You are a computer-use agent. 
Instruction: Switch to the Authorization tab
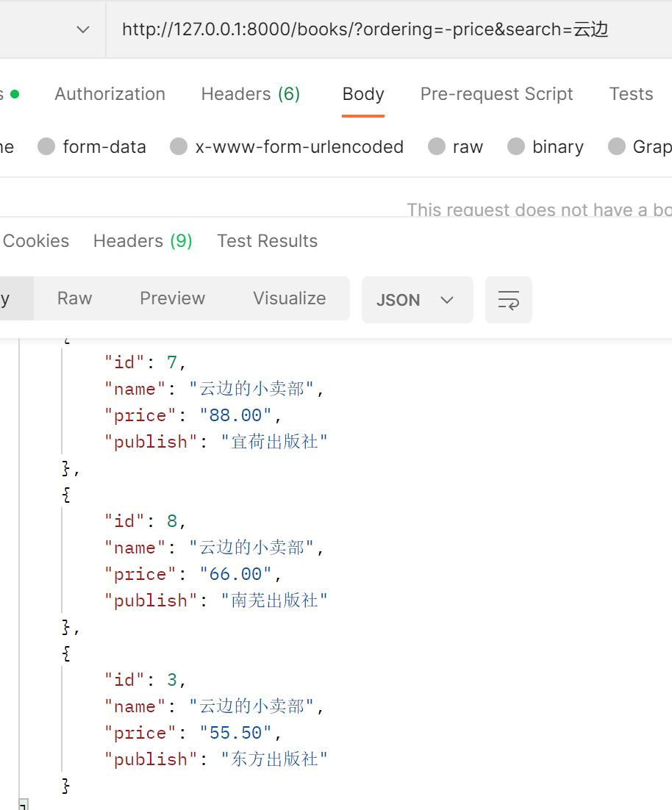pyautogui.click(x=110, y=94)
